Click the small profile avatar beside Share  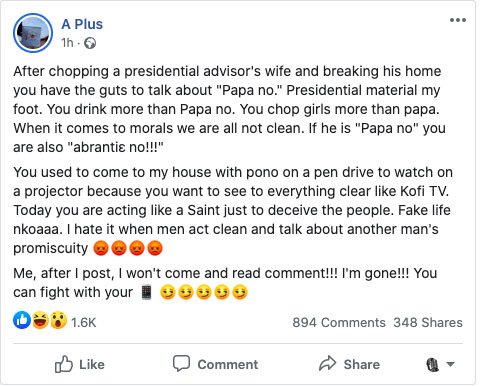433,364
